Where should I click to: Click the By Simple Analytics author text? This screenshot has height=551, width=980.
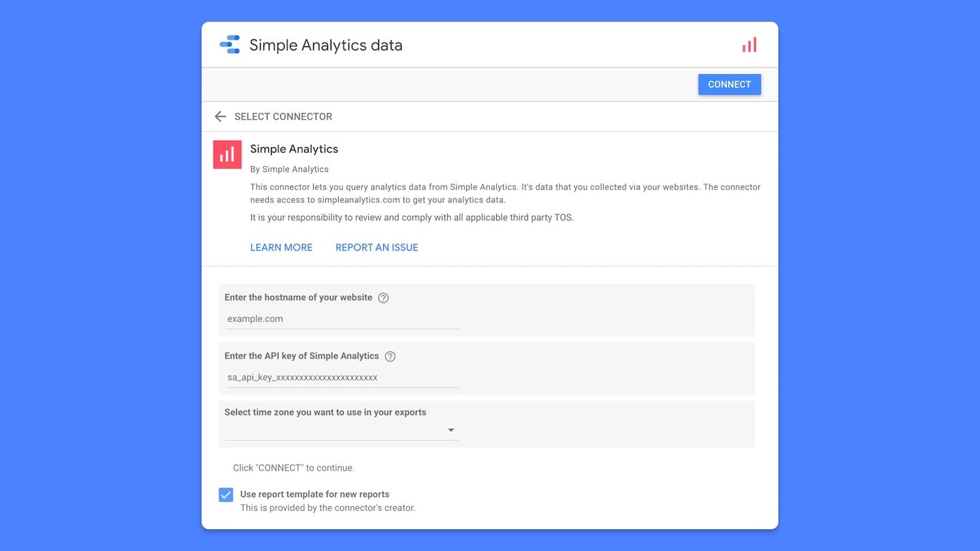(289, 169)
